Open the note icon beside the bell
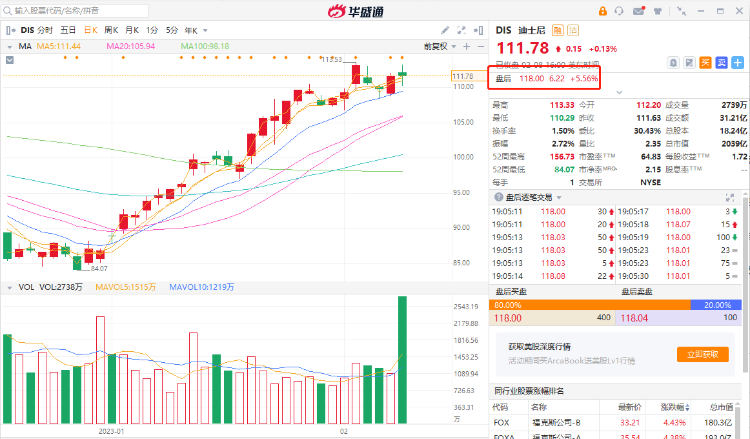Image resolution: width=750 pixels, height=439 pixels. tap(689, 62)
